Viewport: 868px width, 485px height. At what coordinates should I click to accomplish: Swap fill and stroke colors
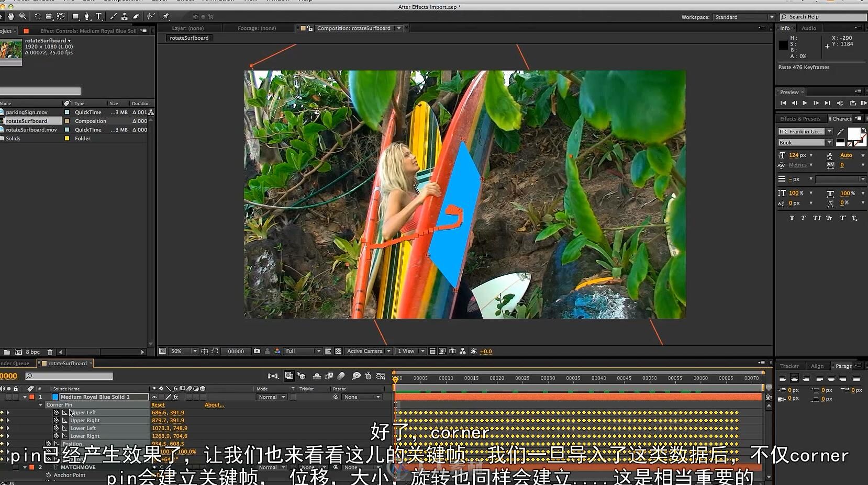[864, 130]
